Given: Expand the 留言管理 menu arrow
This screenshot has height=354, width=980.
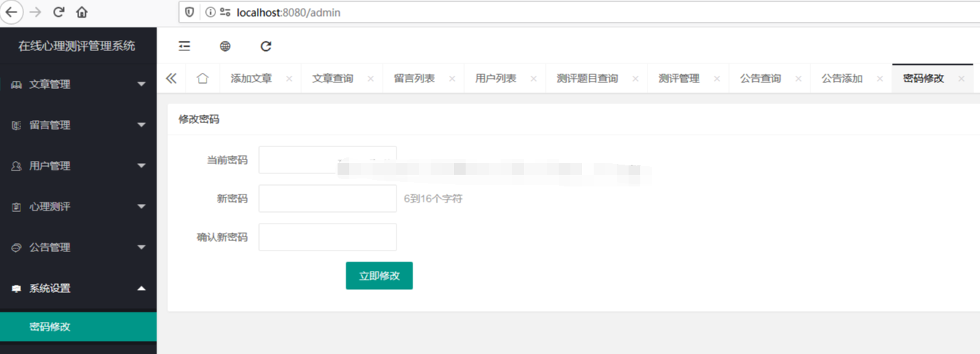Looking at the screenshot, I should tap(141, 125).
